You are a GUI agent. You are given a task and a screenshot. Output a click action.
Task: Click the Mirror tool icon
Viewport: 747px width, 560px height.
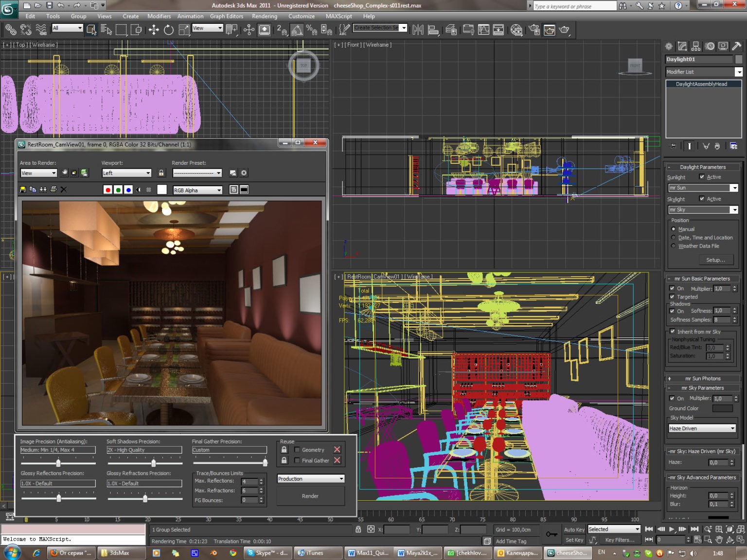[x=418, y=30]
